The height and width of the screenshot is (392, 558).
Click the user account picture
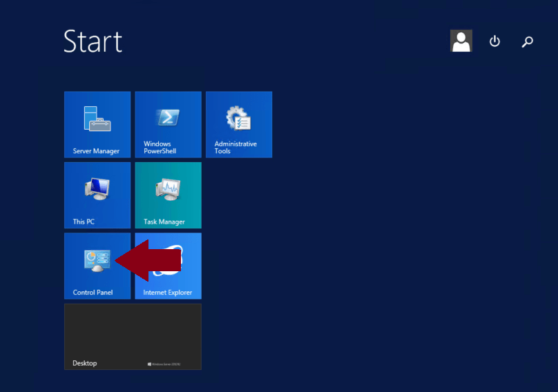pyautogui.click(x=461, y=41)
